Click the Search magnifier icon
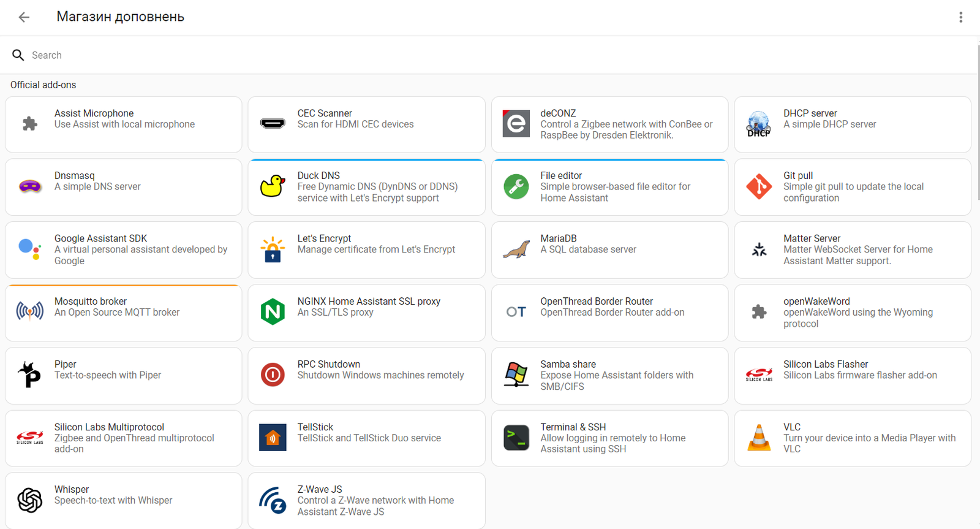Screen dimensions: 980x529 (x=18, y=55)
